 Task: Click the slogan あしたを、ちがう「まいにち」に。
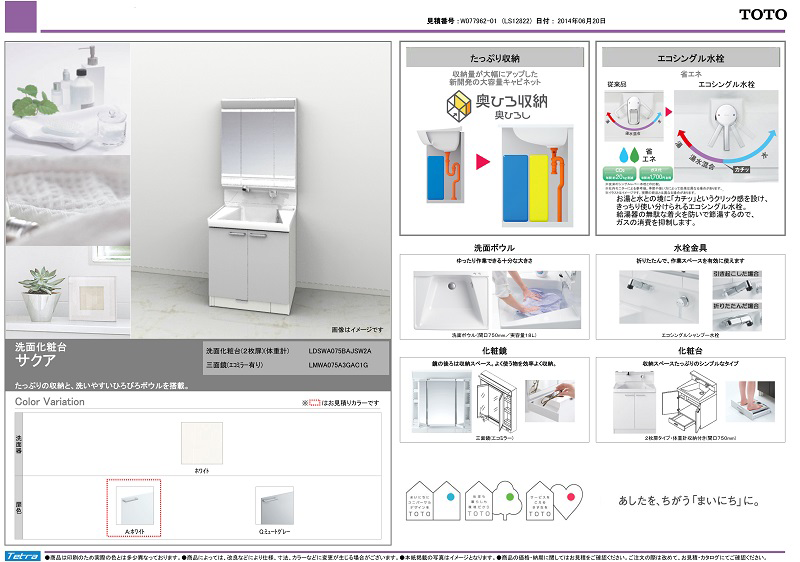pyautogui.click(x=689, y=501)
